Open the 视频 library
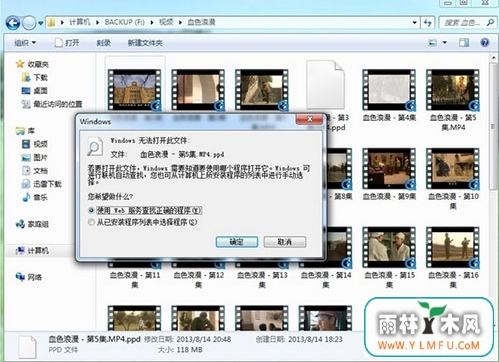Viewport: 499px width, 362px height. 35,144
